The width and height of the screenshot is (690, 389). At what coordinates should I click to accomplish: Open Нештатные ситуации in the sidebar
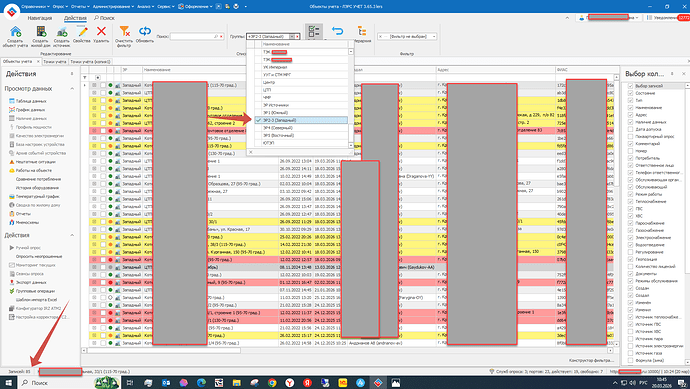[35, 161]
